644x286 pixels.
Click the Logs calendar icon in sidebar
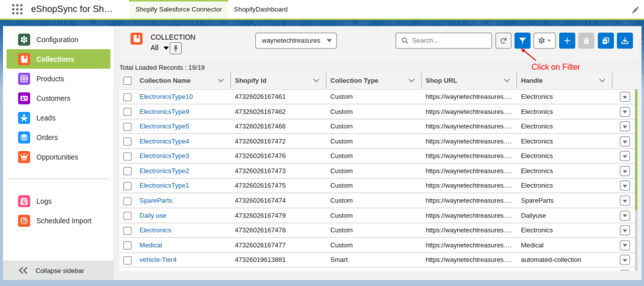24,201
